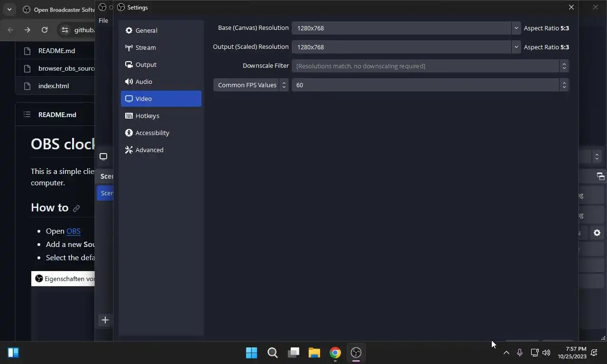Click OBS Studio taskbar icon
The image size is (607, 364).
point(356,353)
